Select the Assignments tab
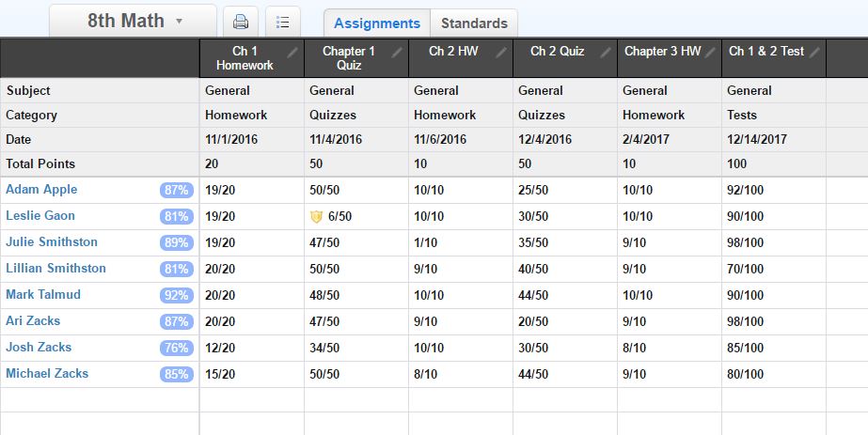Screen dimensions: 868x435 click(x=377, y=23)
